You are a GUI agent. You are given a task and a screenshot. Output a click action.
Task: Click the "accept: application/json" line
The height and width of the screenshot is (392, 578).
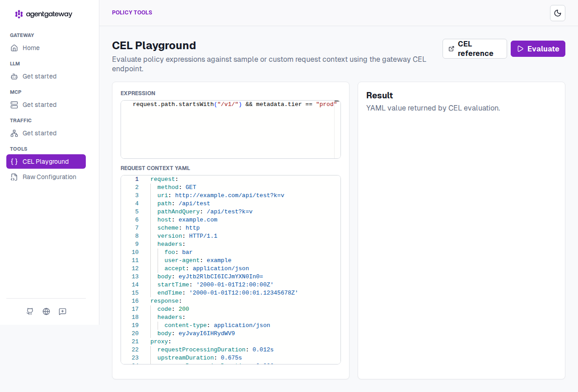click(x=207, y=268)
